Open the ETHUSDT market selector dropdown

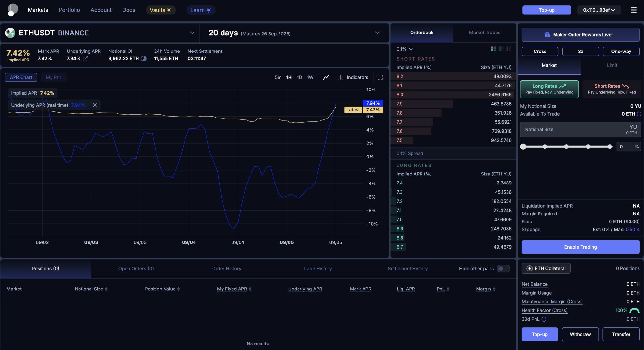tap(192, 33)
